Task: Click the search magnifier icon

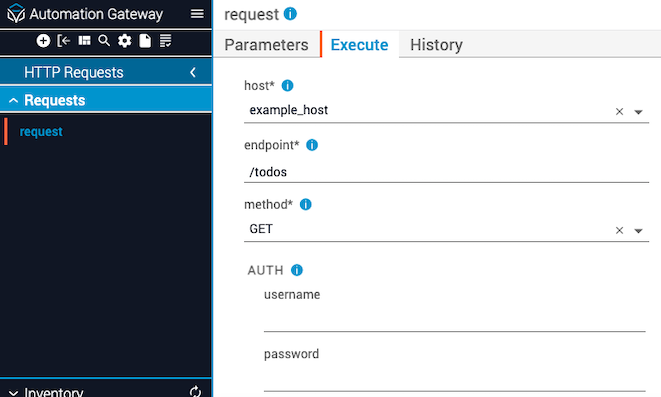Action: pos(104,41)
